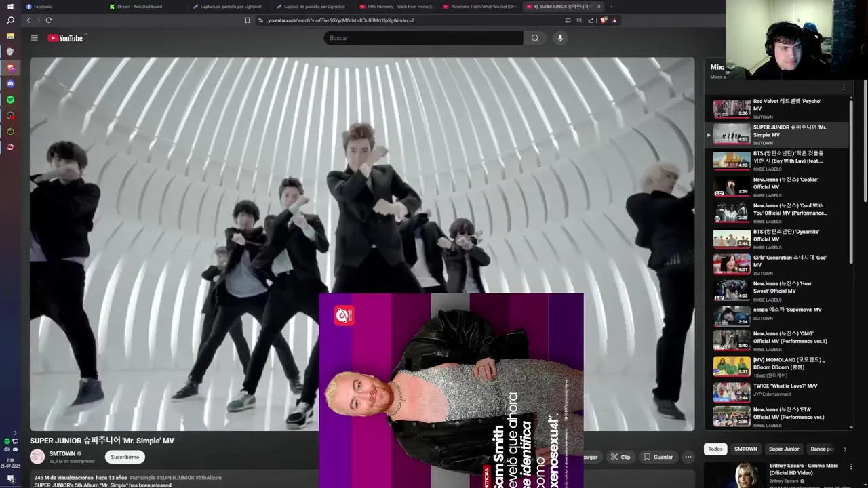Open a new browser tab with plus
The image size is (868, 488).
pyautogui.click(x=611, y=7)
